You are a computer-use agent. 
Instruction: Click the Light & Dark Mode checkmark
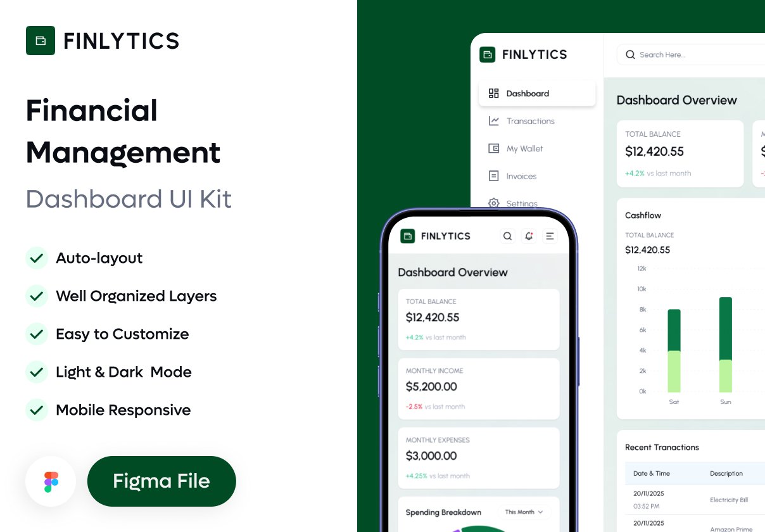coord(37,372)
